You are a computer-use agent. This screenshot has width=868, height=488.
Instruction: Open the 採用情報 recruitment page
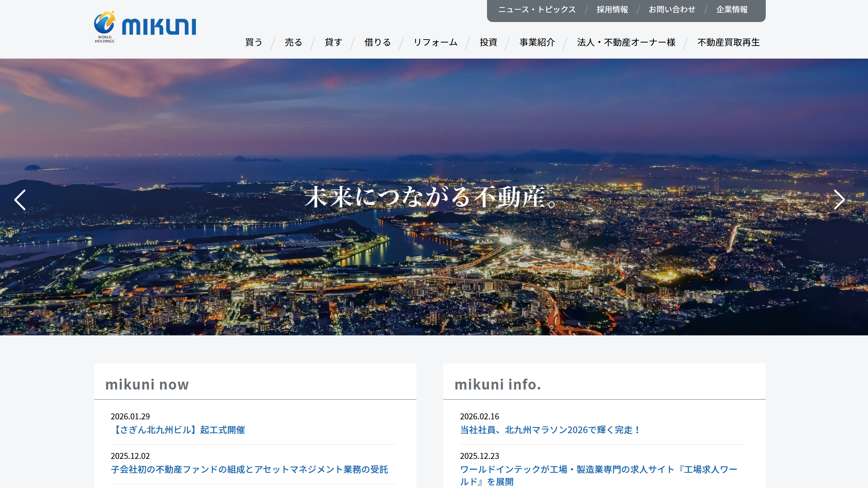(x=612, y=9)
